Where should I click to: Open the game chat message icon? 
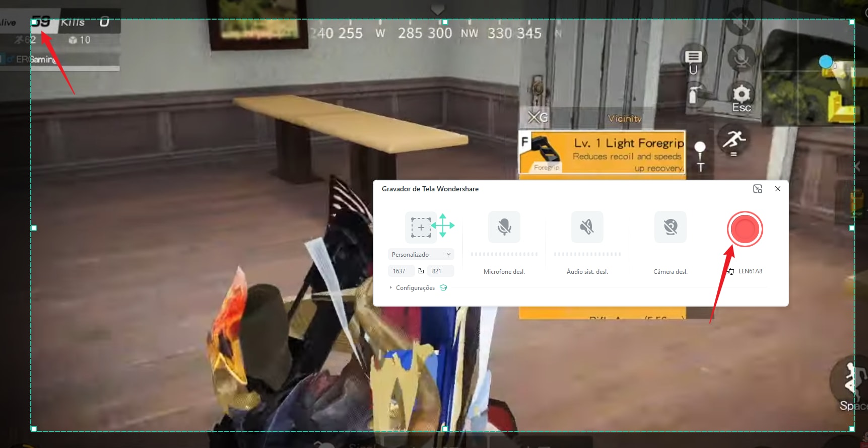(x=694, y=57)
